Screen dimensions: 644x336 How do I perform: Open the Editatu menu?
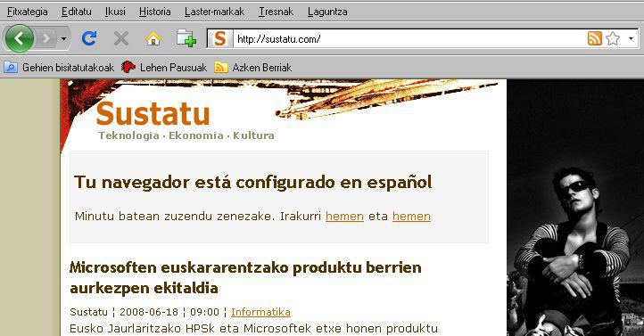77,12
